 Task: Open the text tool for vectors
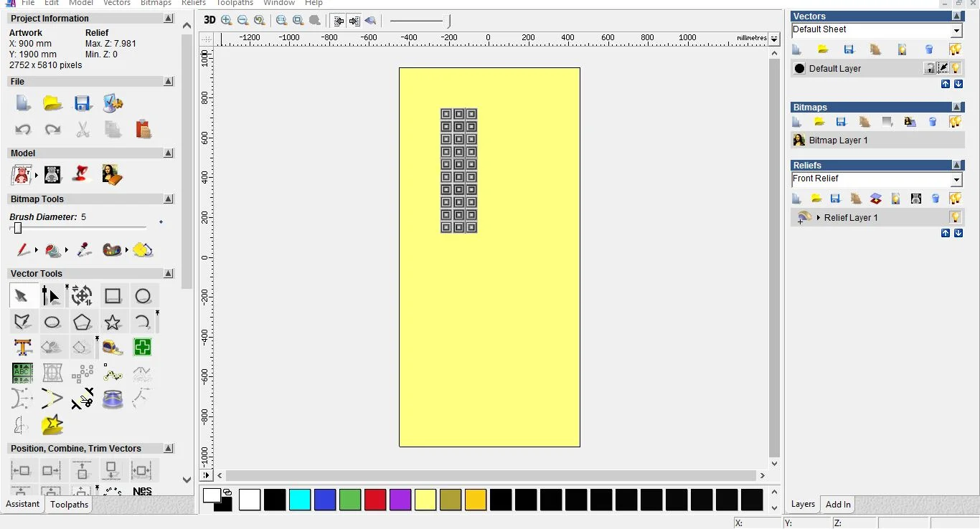point(22,348)
